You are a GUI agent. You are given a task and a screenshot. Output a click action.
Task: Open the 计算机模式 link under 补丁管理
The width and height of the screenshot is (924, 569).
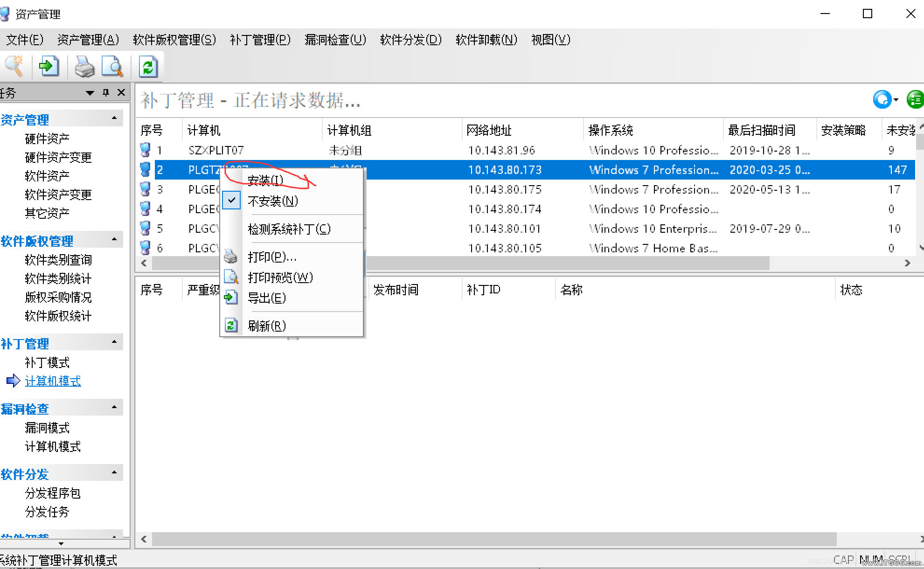pyautogui.click(x=53, y=381)
